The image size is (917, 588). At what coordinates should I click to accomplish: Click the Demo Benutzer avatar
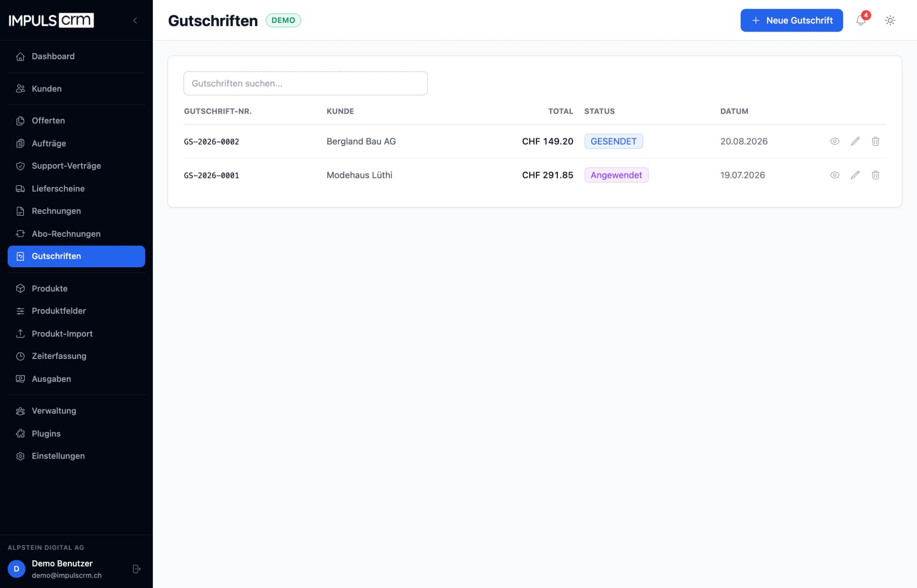17,569
